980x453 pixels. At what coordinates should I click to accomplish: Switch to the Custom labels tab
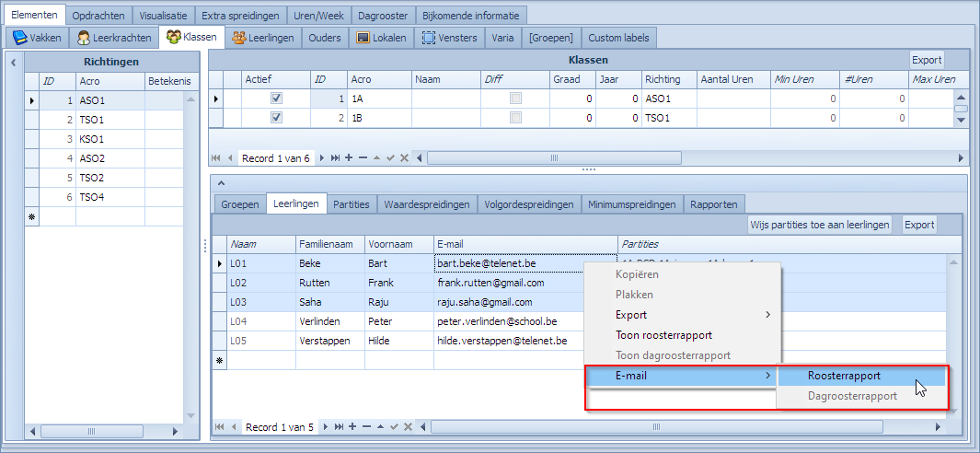(x=618, y=38)
